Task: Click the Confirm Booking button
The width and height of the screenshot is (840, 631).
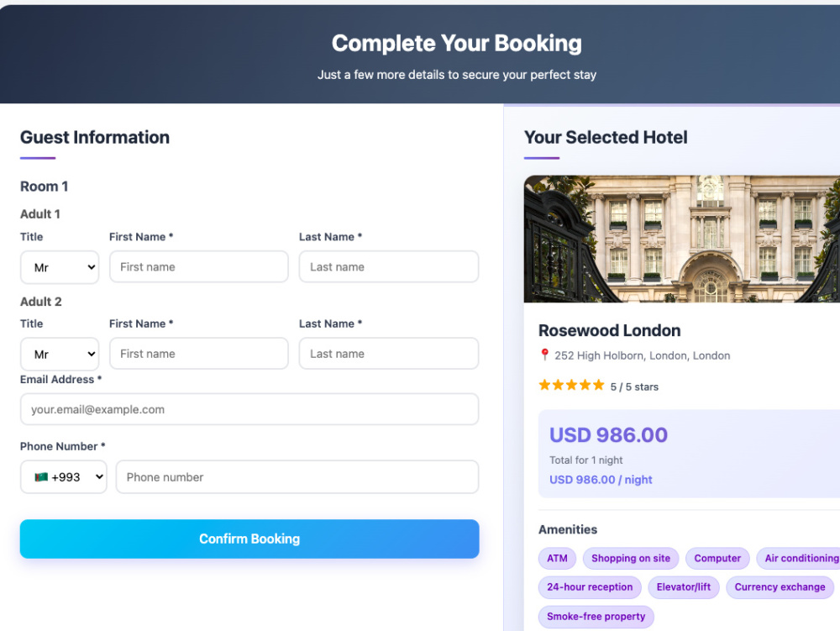Action: [249, 539]
